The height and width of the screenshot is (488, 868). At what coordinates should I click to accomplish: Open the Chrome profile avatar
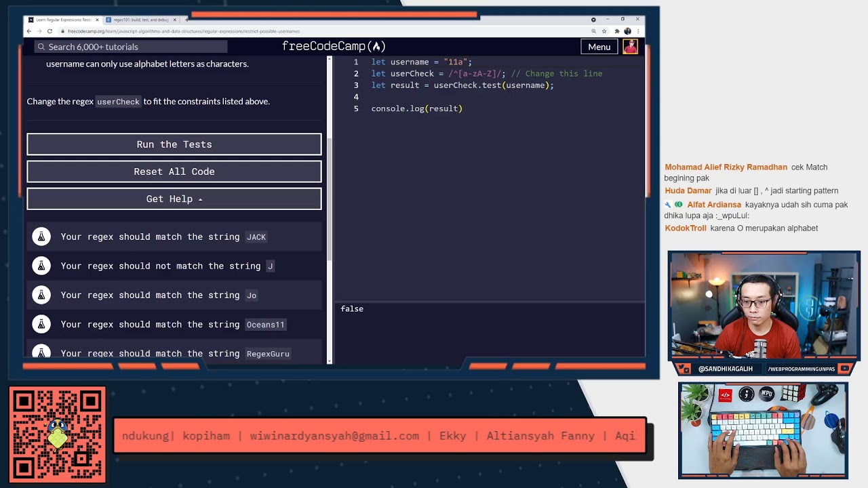tap(627, 31)
